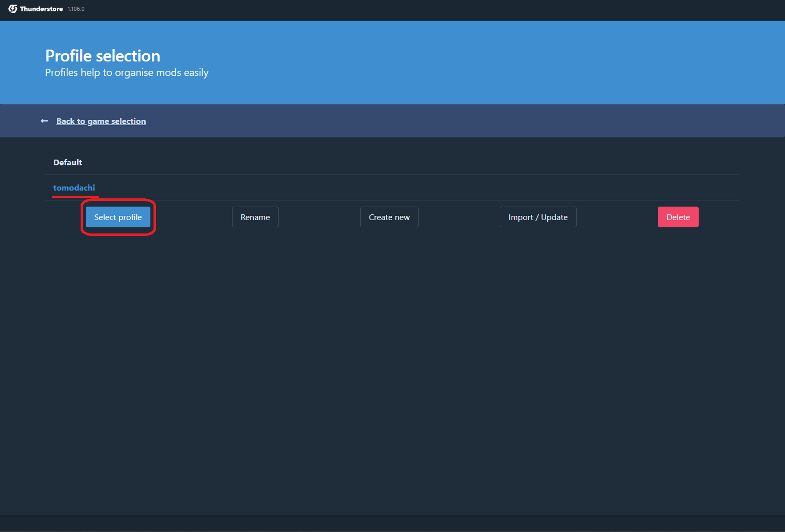Click the divider line under the Default profile
785x532 pixels.
point(393,175)
